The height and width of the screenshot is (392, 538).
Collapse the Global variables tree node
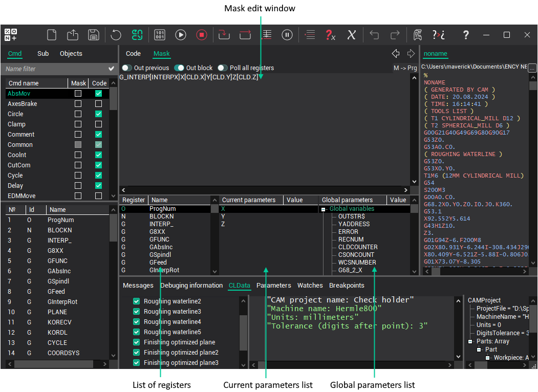pyautogui.click(x=324, y=209)
